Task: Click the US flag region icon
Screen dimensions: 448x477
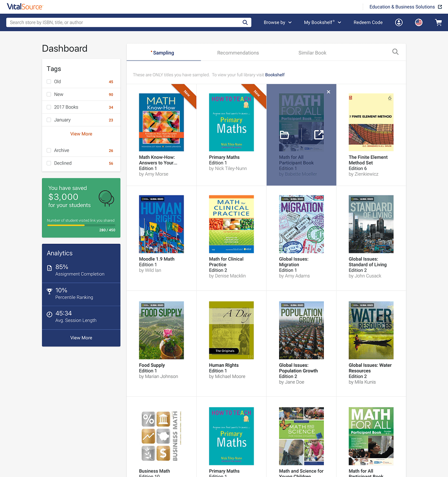Action: pyautogui.click(x=418, y=22)
